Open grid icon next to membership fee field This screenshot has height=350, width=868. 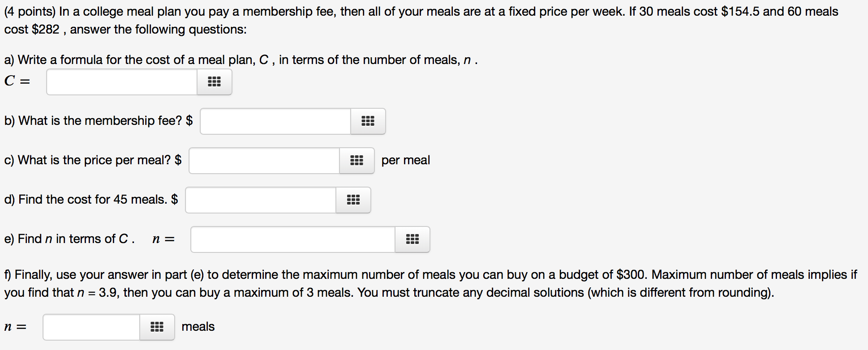[368, 121]
